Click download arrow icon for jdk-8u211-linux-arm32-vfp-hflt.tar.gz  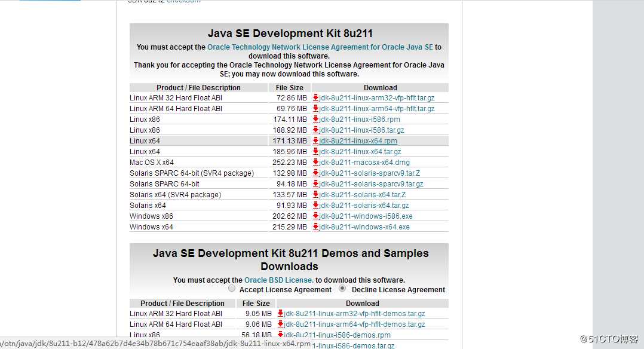click(x=315, y=98)
